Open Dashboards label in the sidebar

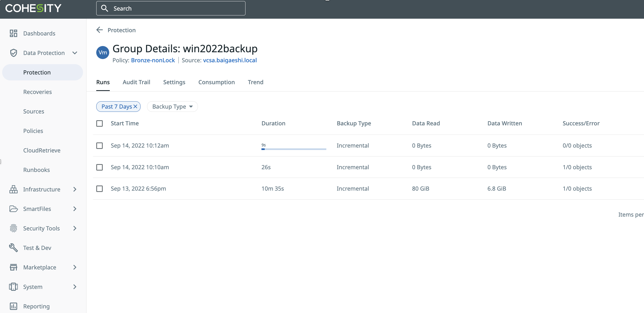point(39,33)
